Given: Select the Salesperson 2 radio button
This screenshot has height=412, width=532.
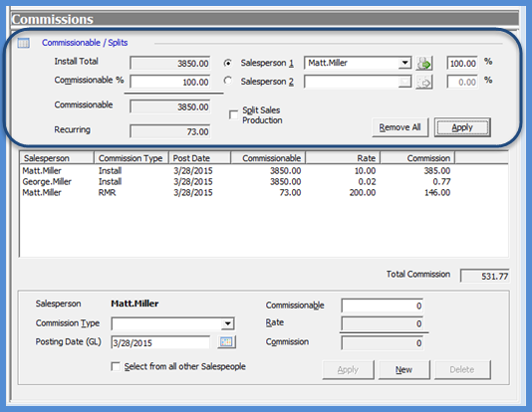Looking at the screenshot, I should [228, 81].
